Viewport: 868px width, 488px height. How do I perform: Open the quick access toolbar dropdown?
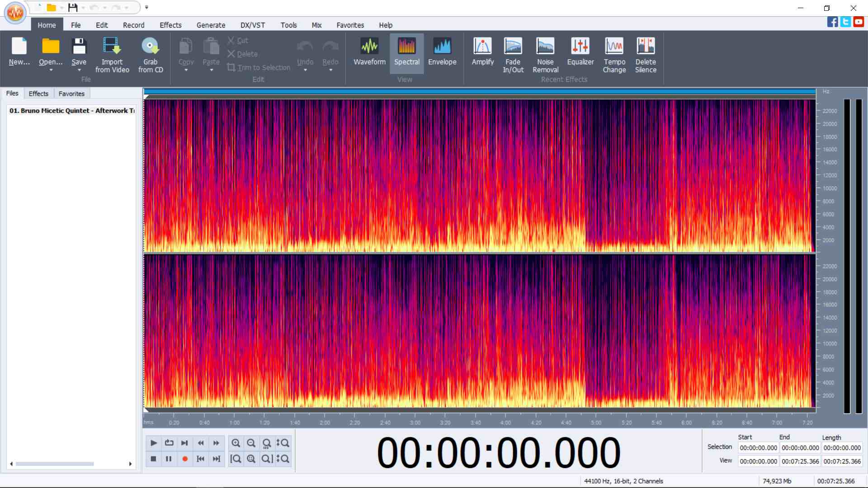146,7
